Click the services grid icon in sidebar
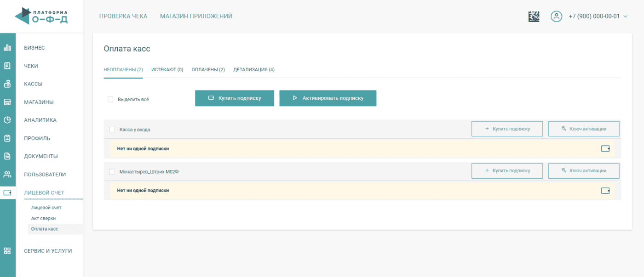Screen dimensions: 644x277 click(x=7, y=251)
